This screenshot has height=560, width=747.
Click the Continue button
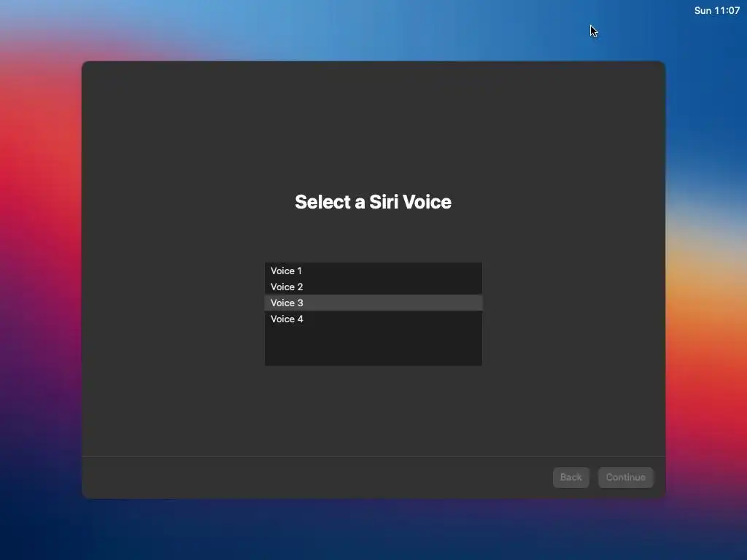(x=625, y=477)
